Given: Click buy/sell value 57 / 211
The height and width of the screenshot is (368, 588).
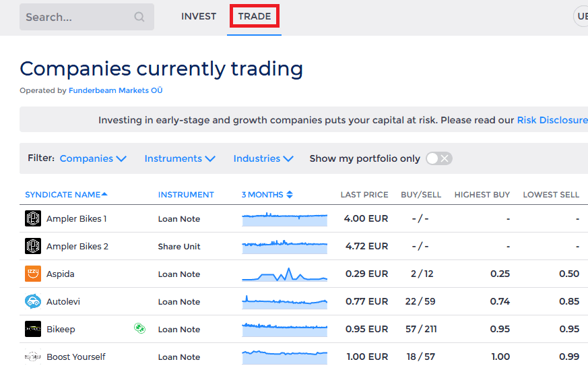Looking at the screenshot, I should tap(421, 329).
